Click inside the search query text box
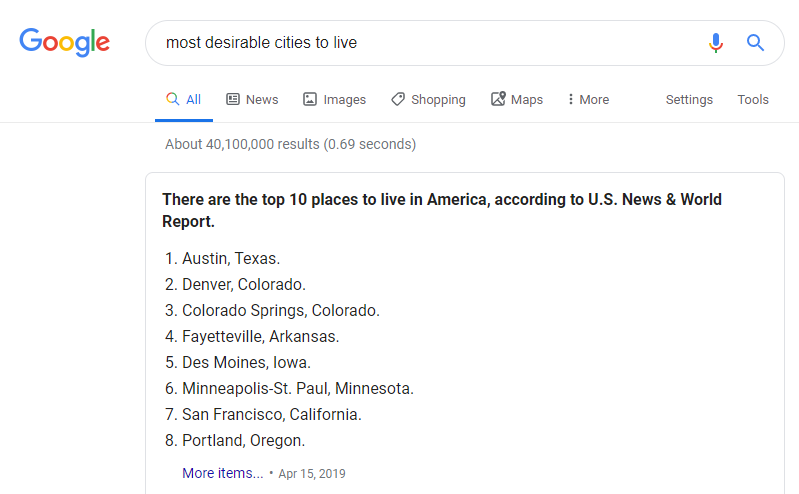Viewport: 799px width, 494px height. 428,43
